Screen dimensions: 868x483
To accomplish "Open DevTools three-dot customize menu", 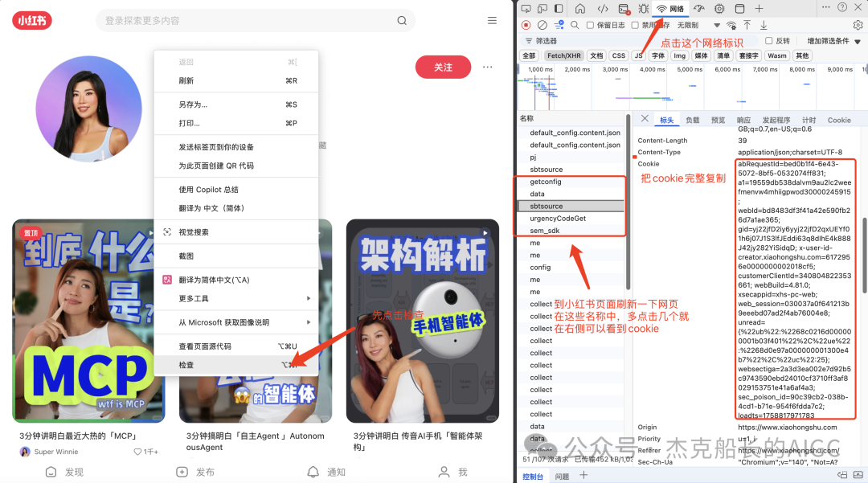I will click(826, 7).
